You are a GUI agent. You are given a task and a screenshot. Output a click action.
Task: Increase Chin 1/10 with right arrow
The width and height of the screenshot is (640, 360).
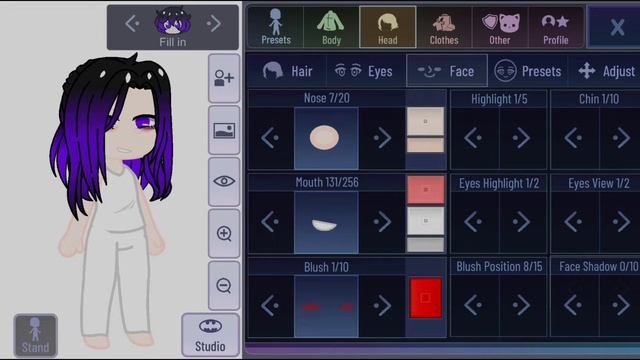point(620,138)
